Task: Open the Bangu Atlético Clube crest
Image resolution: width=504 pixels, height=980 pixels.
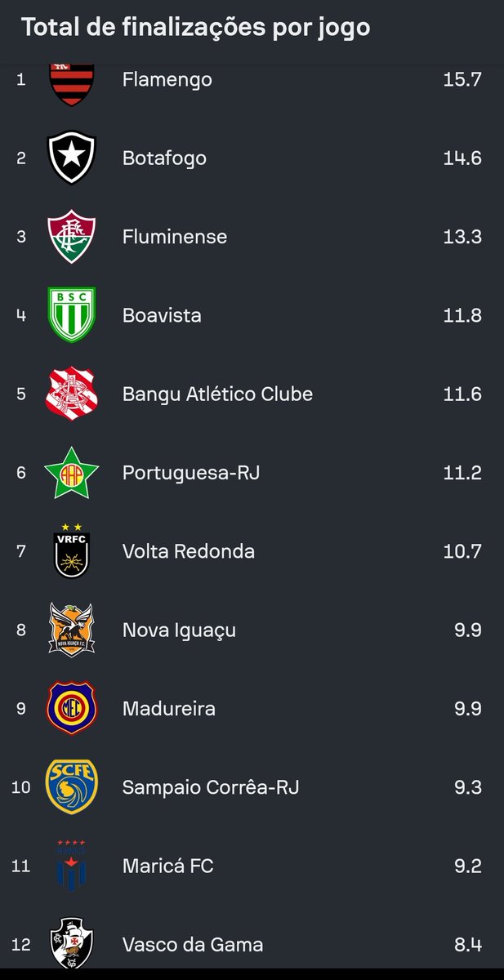Action: (72, 394)
